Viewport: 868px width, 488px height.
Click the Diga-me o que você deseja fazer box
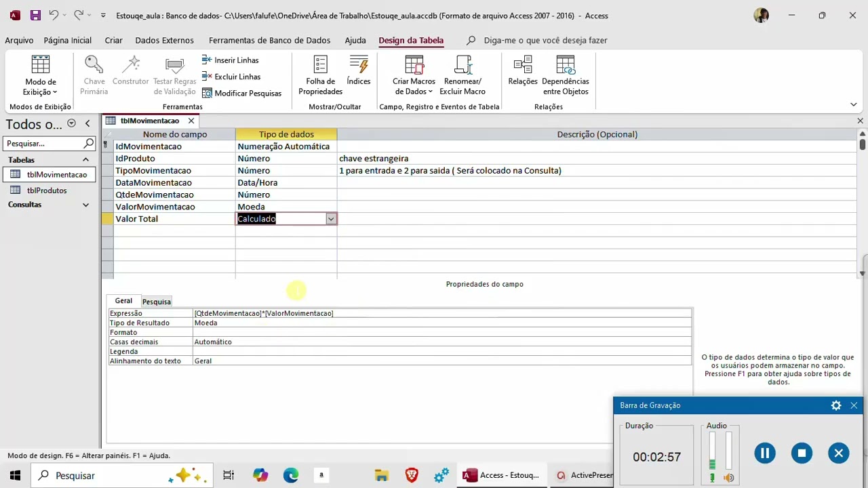tap(545, 40)
